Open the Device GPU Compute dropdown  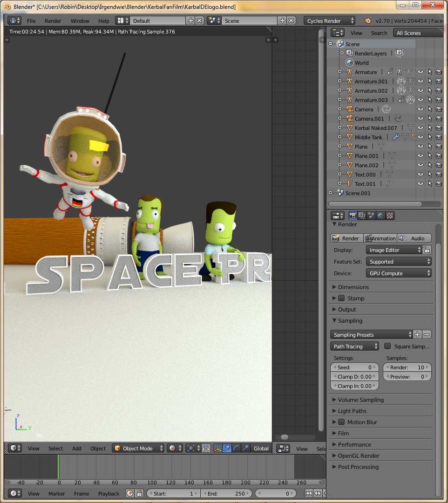click(x=399, y=273)
